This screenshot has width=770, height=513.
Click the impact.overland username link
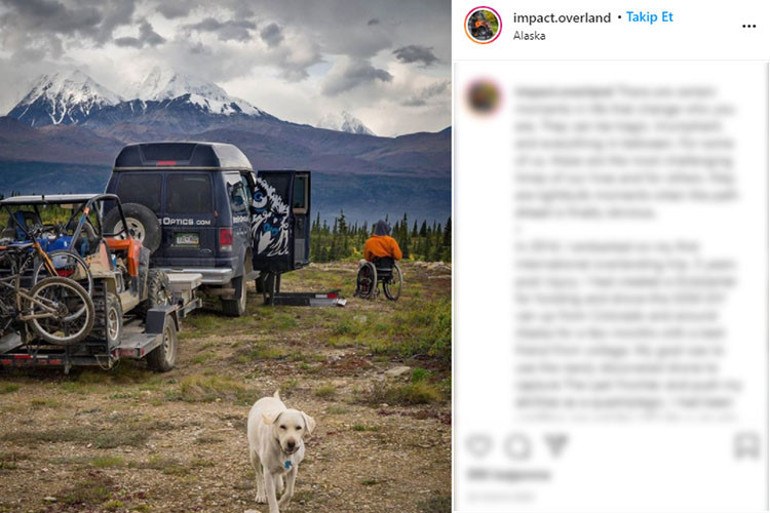click(562, 18)
